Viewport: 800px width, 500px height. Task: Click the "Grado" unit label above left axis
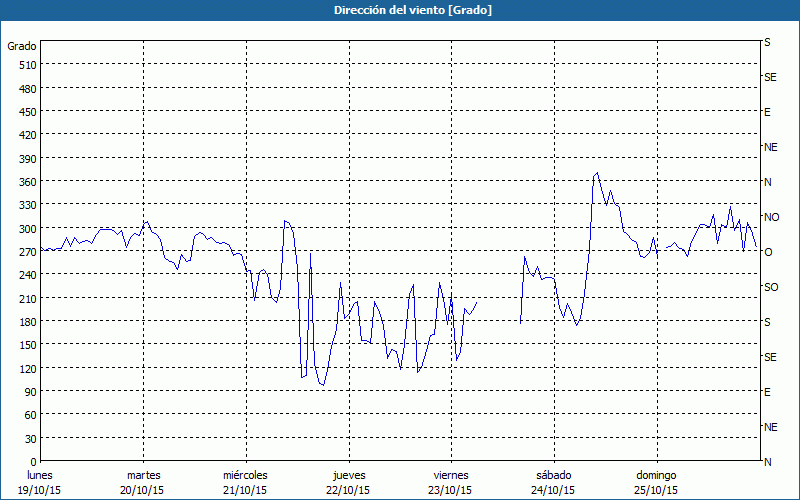[x=22, y=46]
